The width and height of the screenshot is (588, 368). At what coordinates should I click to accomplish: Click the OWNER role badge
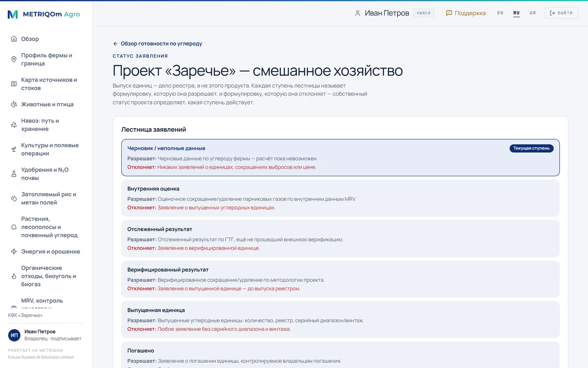[x=424, y=13]
